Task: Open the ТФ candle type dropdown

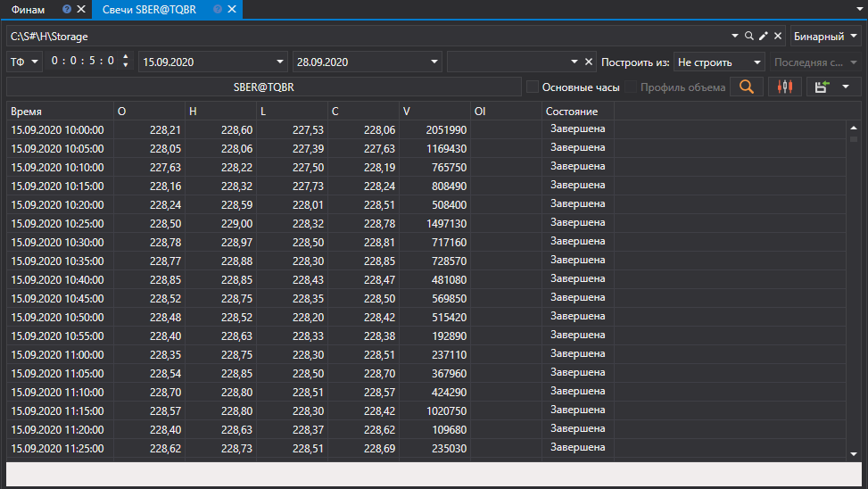Action: [24, 62]
